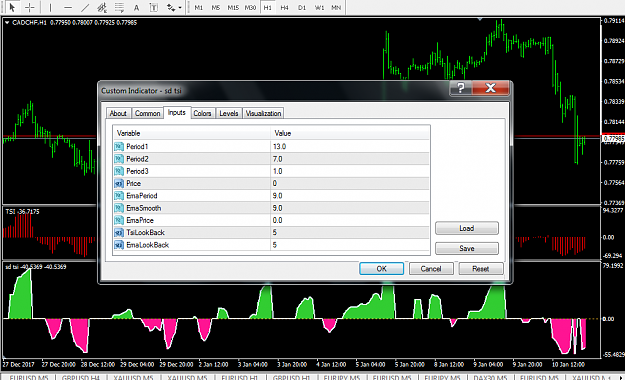Select the EmaSmooth variable row
The width and height of the screenshot is (625, 380).
[x=271, y=208]
